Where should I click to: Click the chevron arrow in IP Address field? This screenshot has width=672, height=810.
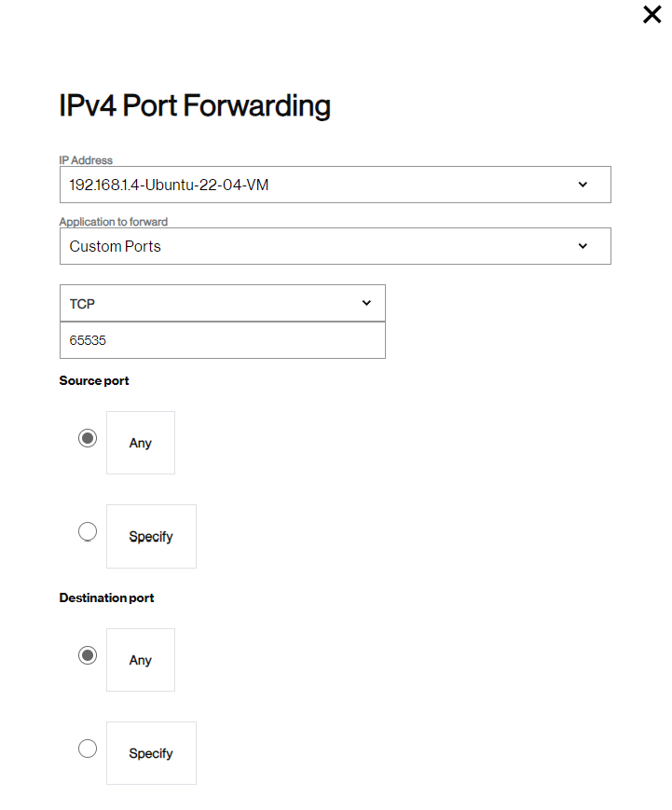point(583,185)
